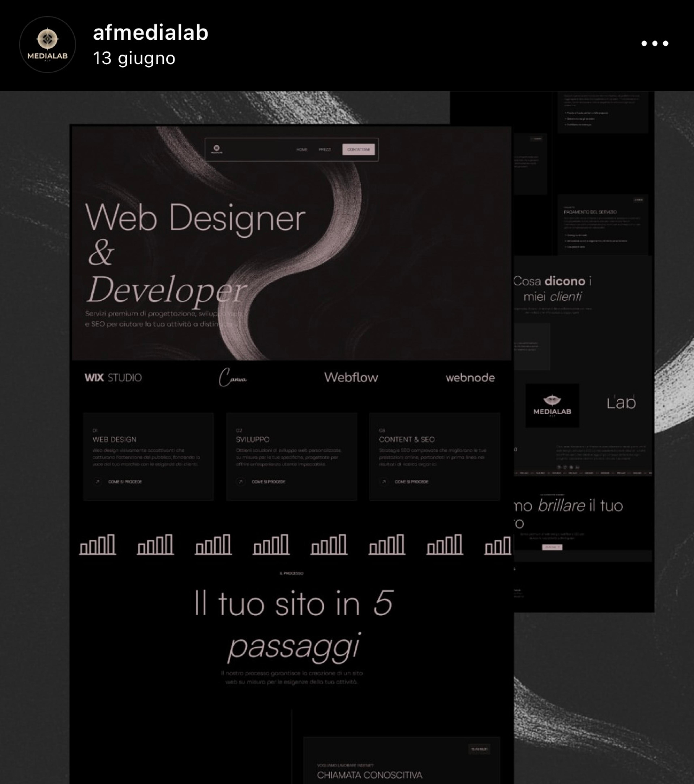694x784 pixels.
Task: Click the afmedialab username
Action: click(150, 32)
